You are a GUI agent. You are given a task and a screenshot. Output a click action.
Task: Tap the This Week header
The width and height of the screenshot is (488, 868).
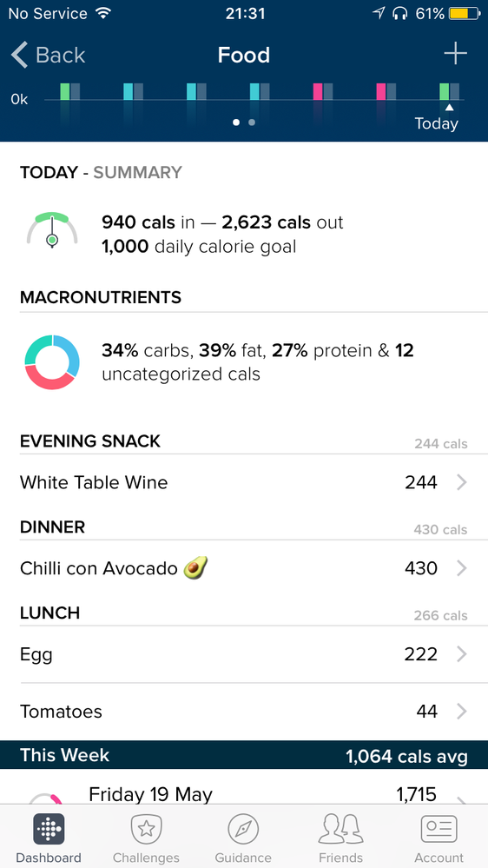pyautogui.click(x=244, y=755)
